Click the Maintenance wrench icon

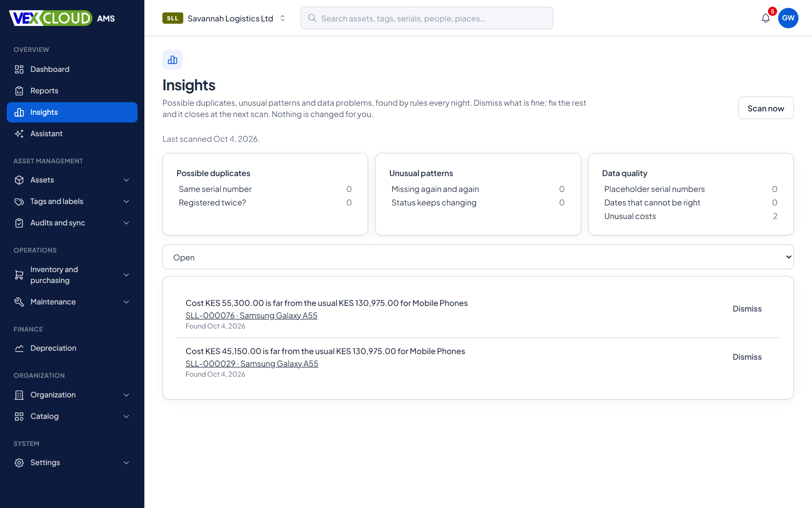[19, 302]
